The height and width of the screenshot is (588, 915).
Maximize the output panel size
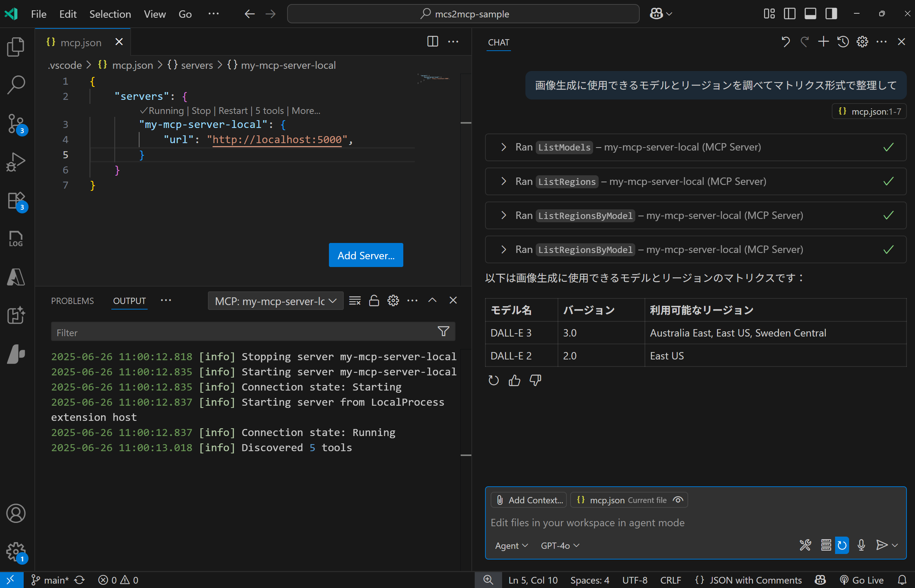point(432,301)
